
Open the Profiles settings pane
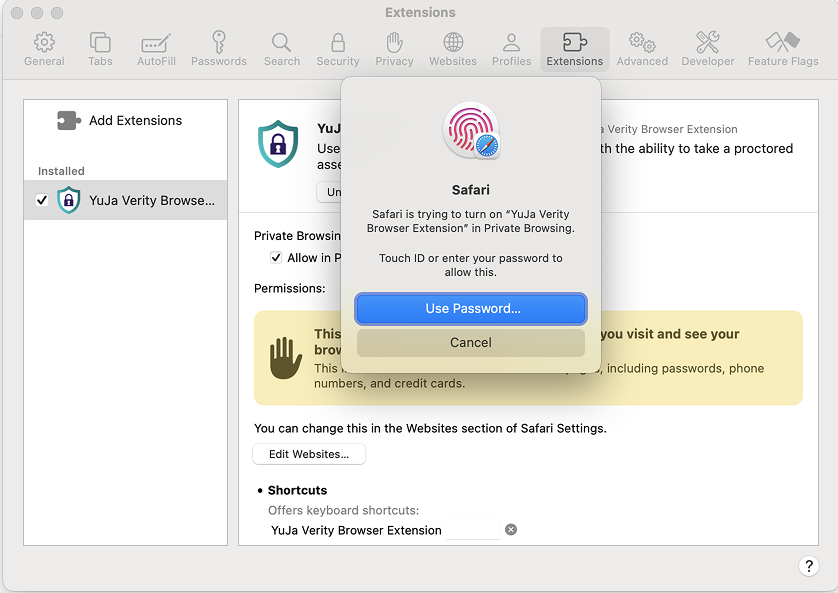pyautogui.click(x=511, y=49)
